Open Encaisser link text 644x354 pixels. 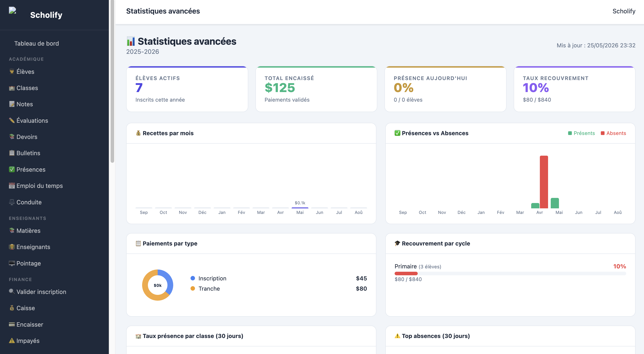click(x=30, y=324)
